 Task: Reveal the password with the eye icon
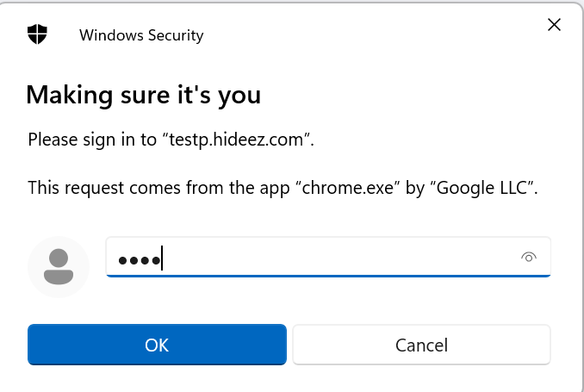click(529, 257)
